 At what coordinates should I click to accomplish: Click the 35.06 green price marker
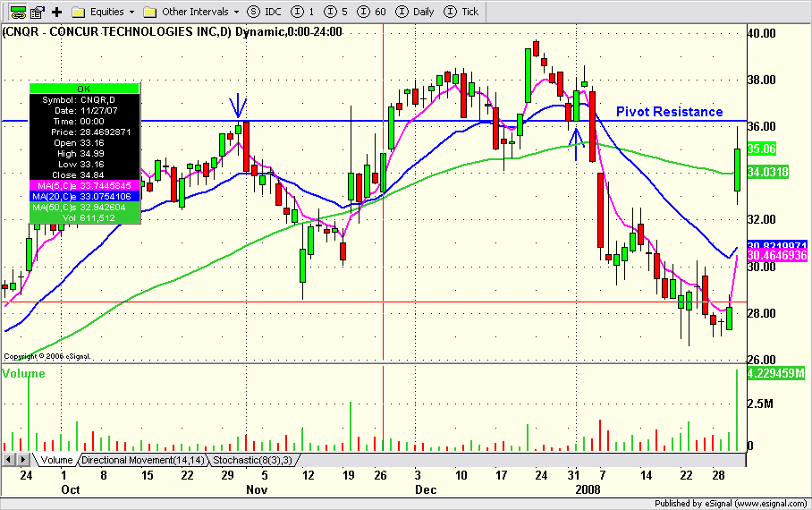[x=761, y=149]
